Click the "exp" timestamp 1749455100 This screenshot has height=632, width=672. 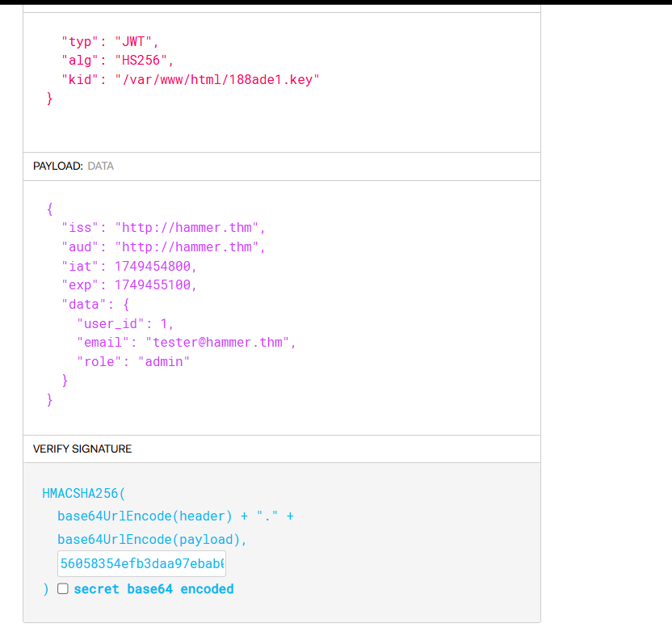tap(155, 284)
